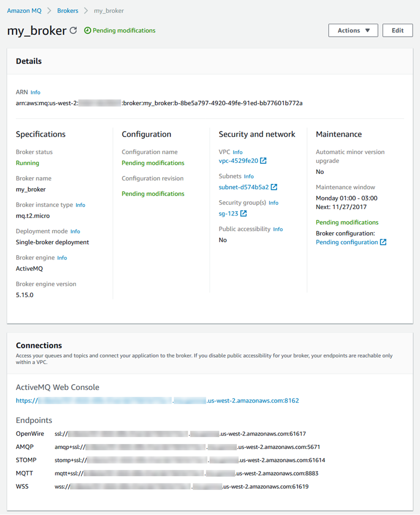Click external link icon by Pending configuration

(x=383, y=242)
